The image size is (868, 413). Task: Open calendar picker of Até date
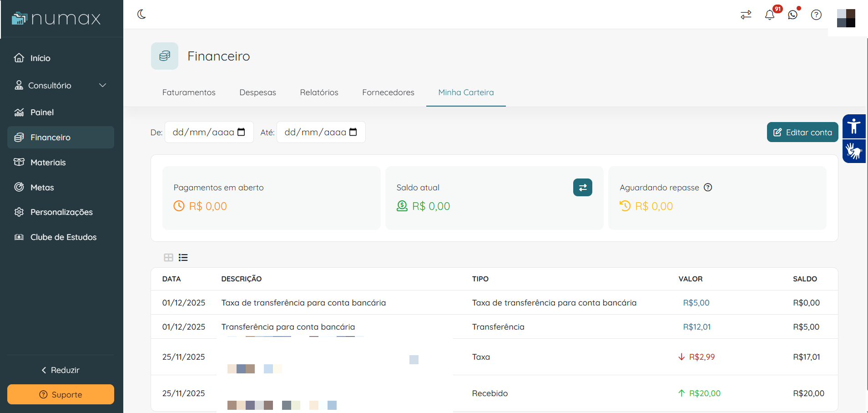[353, 132]
